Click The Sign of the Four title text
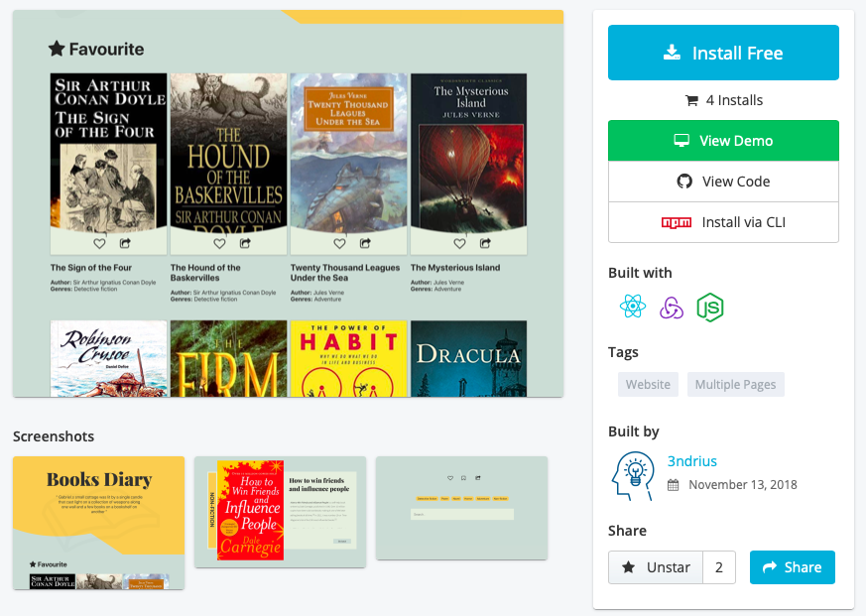 pyautogui.click(x=91, y=268)
